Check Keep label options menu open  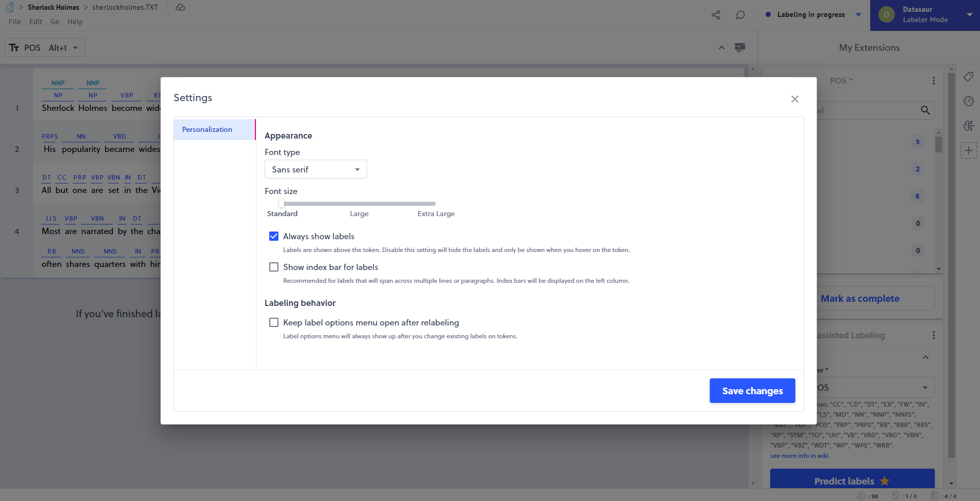(x=274, y=322)
